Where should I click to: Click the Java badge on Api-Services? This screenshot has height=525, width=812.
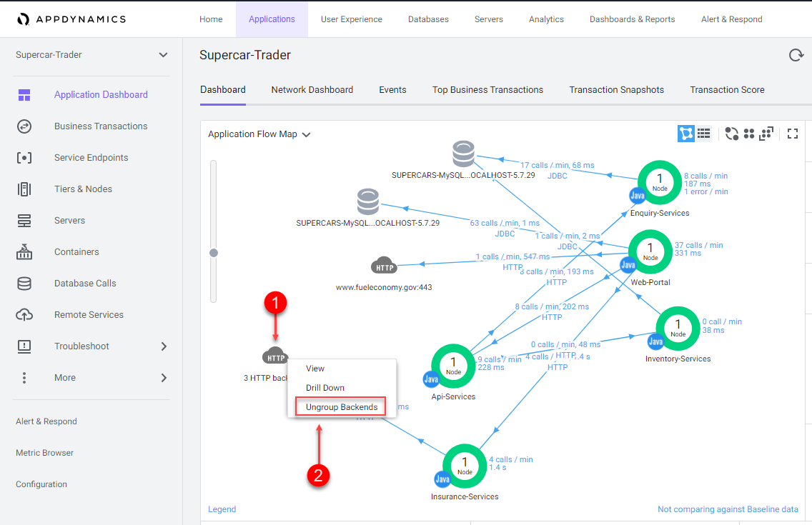(x=432, y=379)
